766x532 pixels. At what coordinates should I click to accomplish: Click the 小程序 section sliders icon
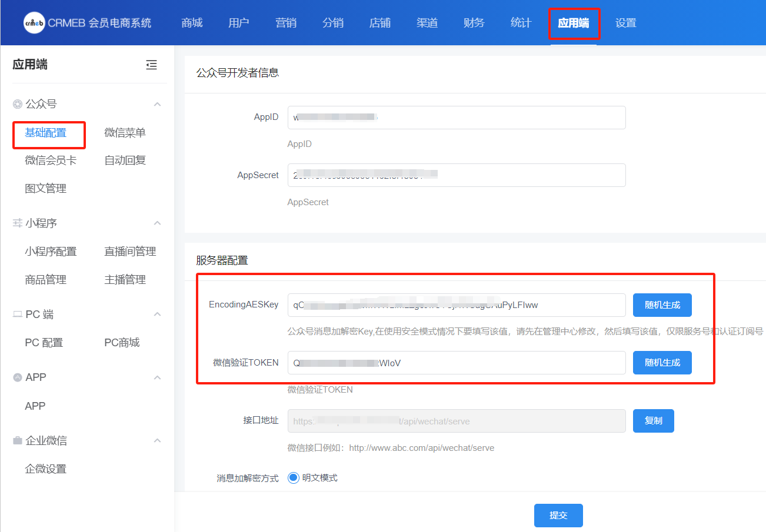click(x=18, y=223)
